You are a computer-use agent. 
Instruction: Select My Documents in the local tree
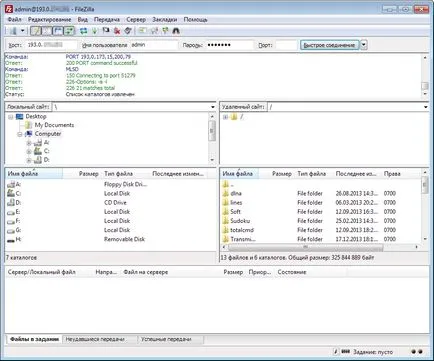(54, 125)
